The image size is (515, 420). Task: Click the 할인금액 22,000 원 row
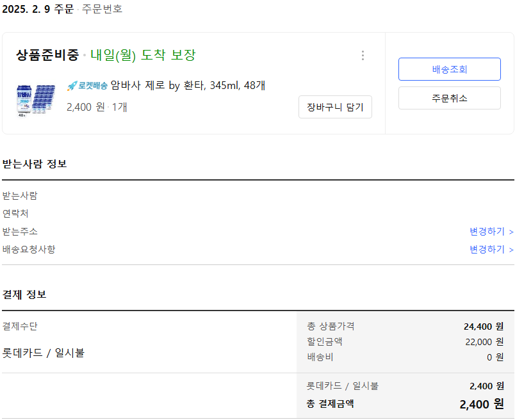tap(405, 342)
